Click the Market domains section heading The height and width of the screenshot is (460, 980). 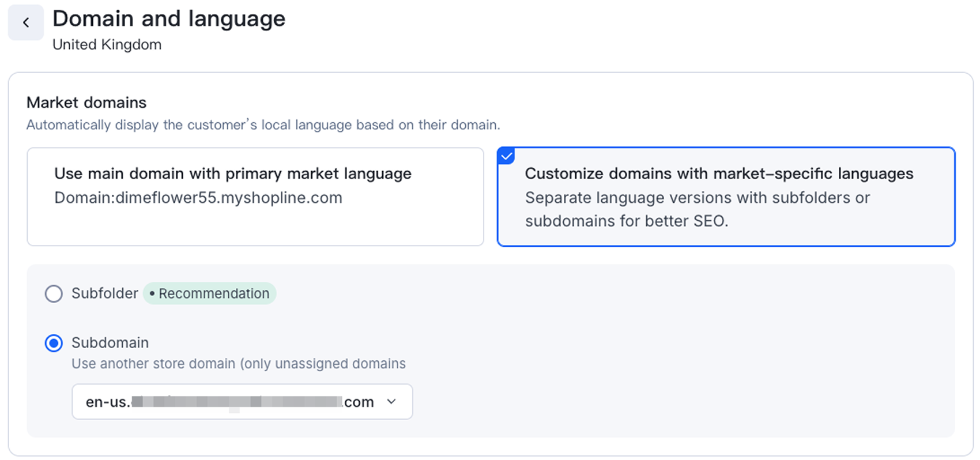click(x=86, y=103)
